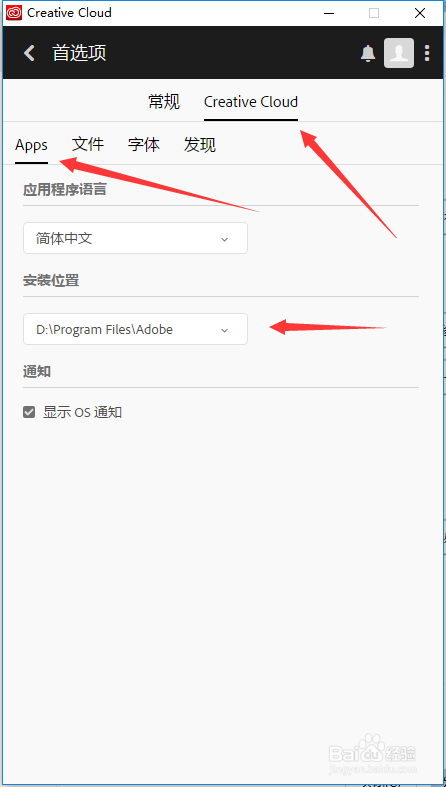Click the chevron arrow in 简体中文 box

[225, 239]
